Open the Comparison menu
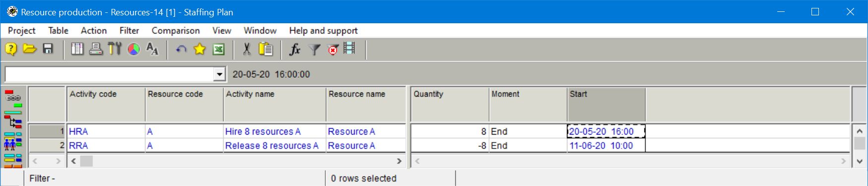868x186 pixels. click(176, 31)
